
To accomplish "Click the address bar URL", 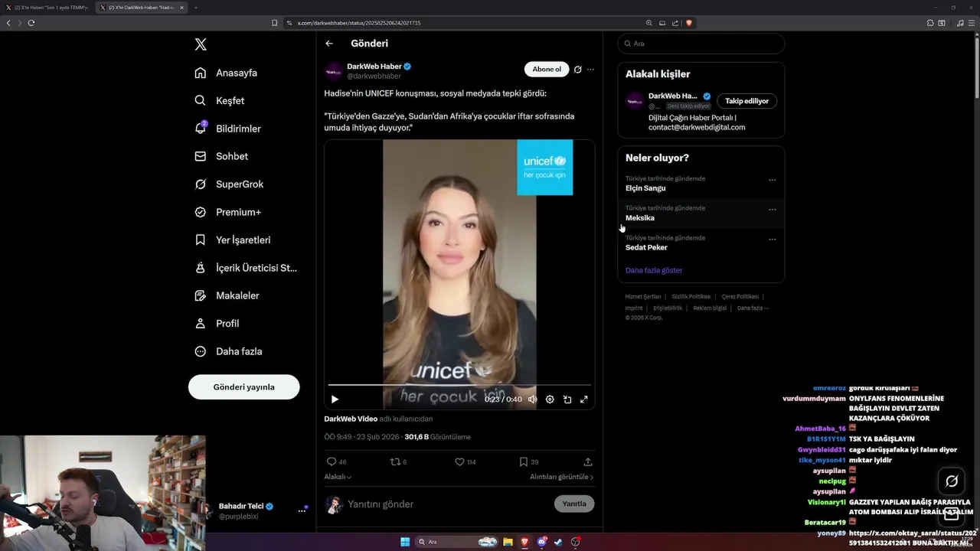I will pos(358,23).
